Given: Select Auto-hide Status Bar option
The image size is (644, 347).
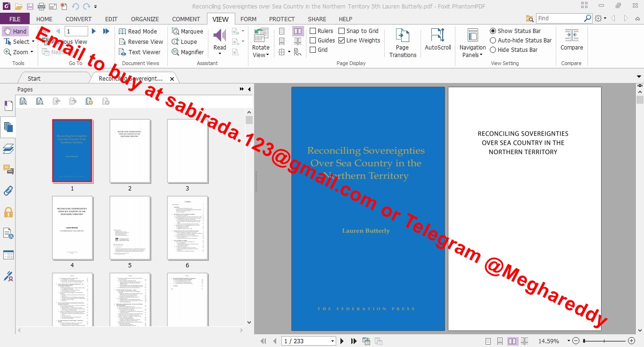Looking at the screenshot, I should point(521,41).
